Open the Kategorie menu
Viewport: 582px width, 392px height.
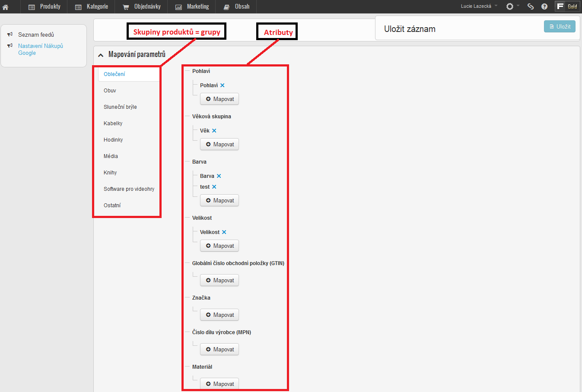[x=91, y=6]
